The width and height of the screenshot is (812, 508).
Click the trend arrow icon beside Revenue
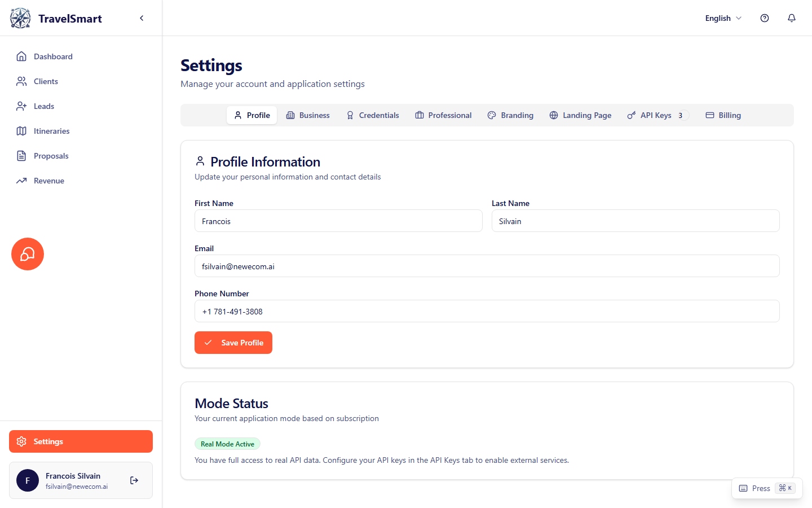[21, 180]
